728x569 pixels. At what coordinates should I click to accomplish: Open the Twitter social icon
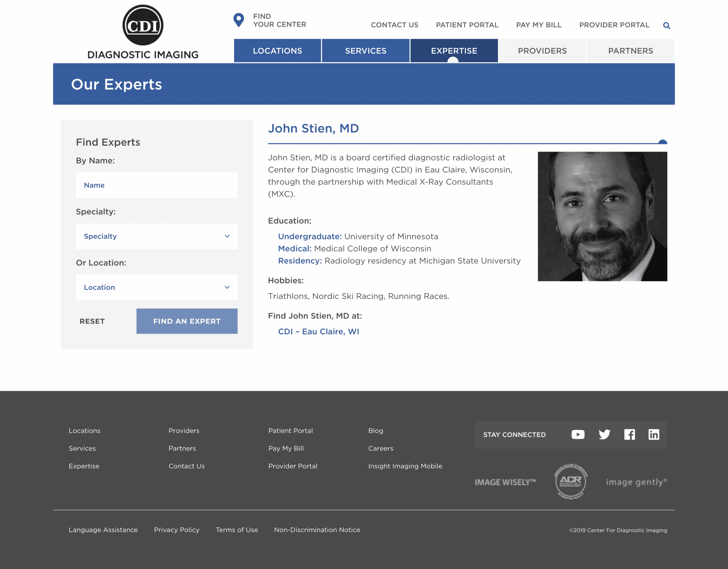[604, 434]
